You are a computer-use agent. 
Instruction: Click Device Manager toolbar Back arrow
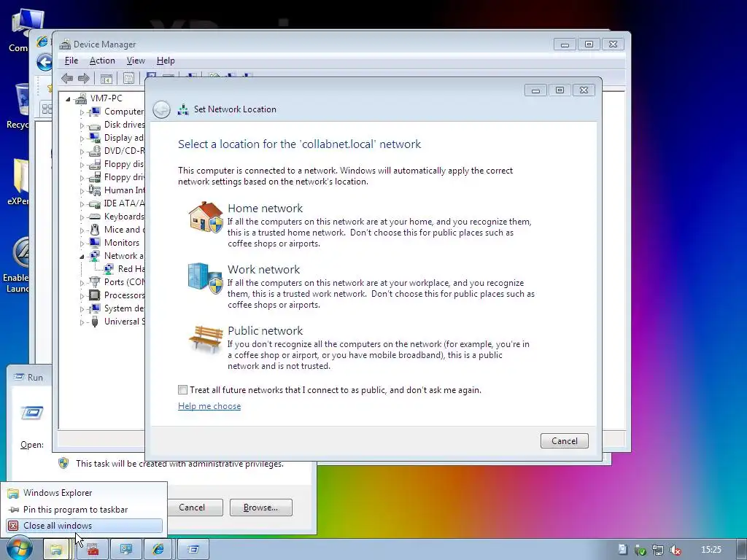pos(67,78)
